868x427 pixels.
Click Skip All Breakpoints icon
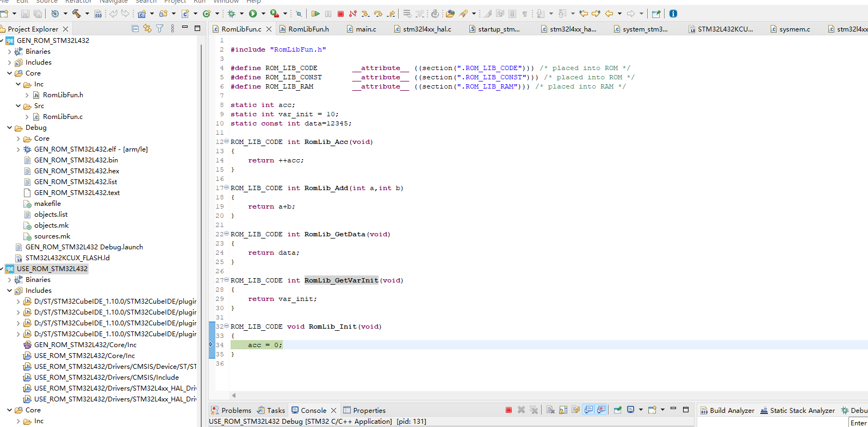[299, 14]
